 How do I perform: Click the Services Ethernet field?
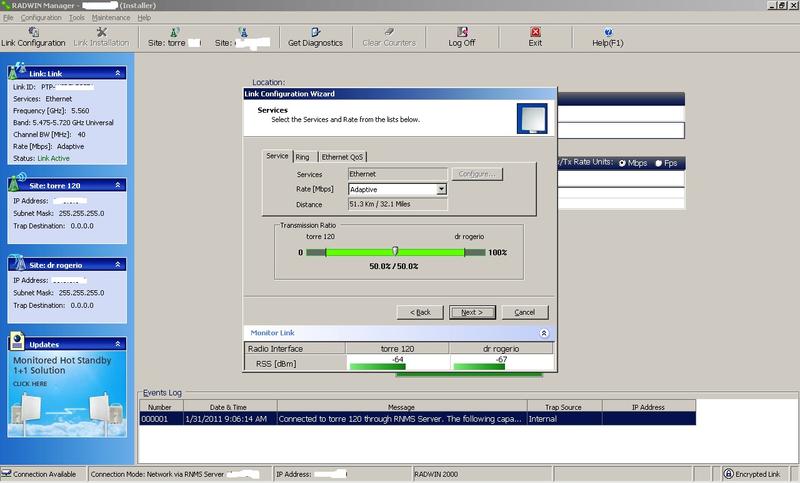397,174
